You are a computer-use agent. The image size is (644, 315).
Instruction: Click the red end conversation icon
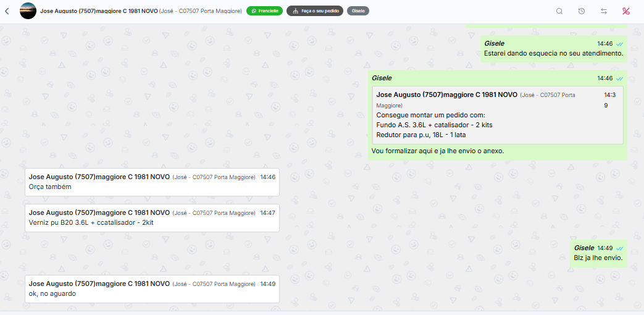(x=626, y=11)
